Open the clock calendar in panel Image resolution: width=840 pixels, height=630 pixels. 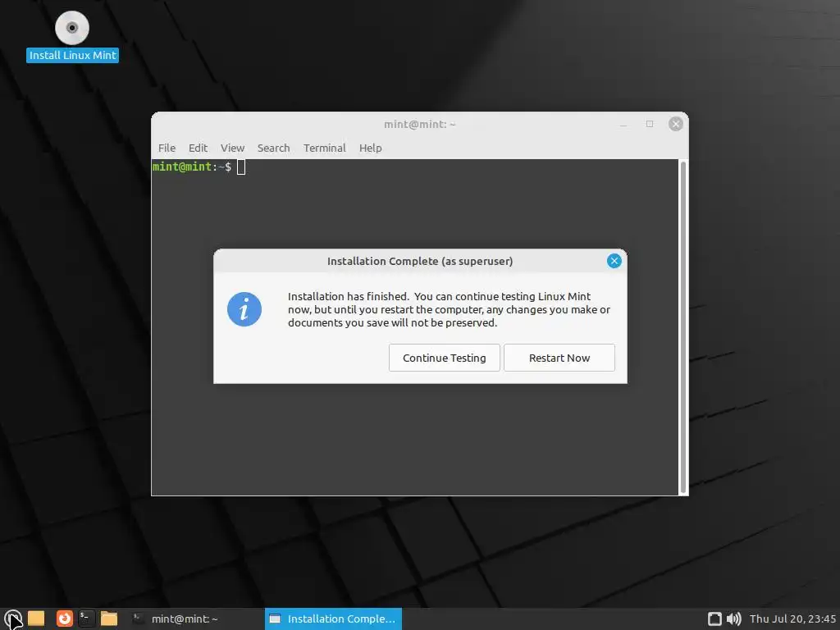point(792,619)
